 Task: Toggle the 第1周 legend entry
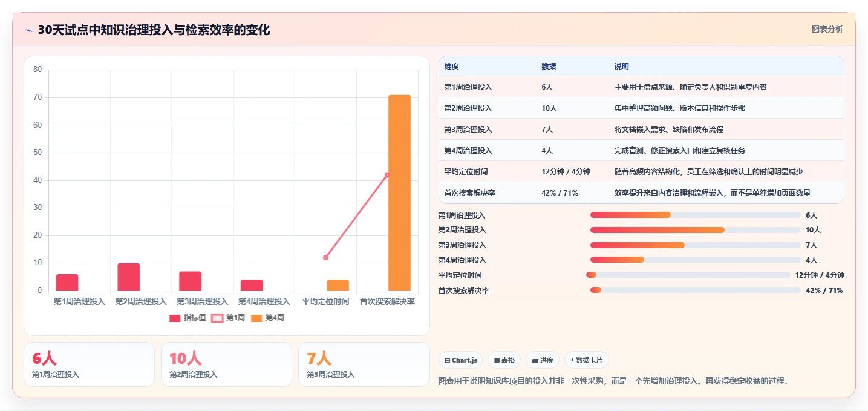coord(228,318)
